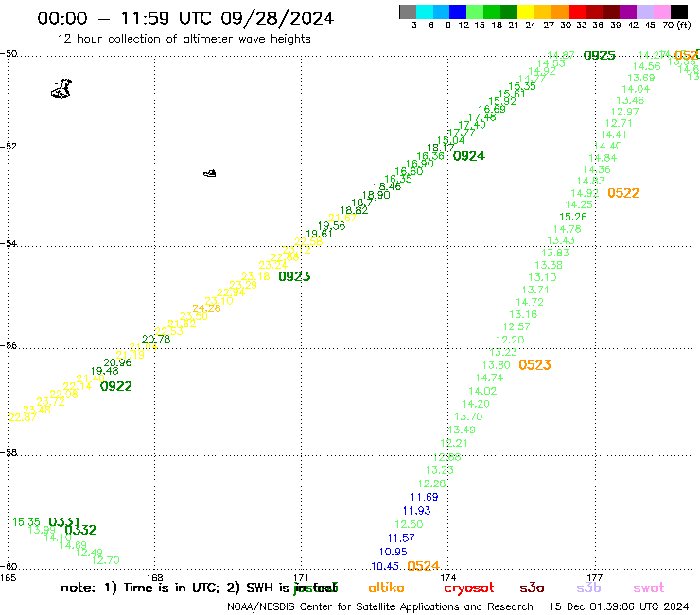Click the '13.80' wave height value
Viewport: 700px width, 615px height.
tap(496, 365)
